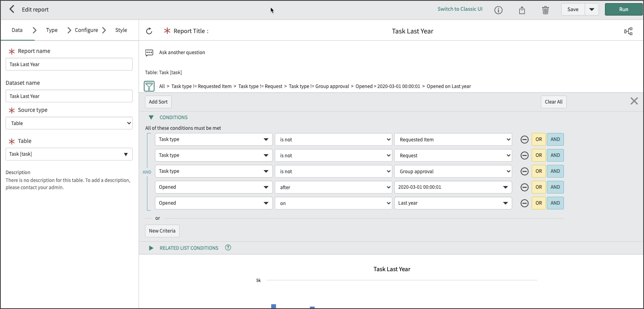This screenshot has width=644, height=309.
Task: Open the Requested Item value dropdown
Action: 453,139
